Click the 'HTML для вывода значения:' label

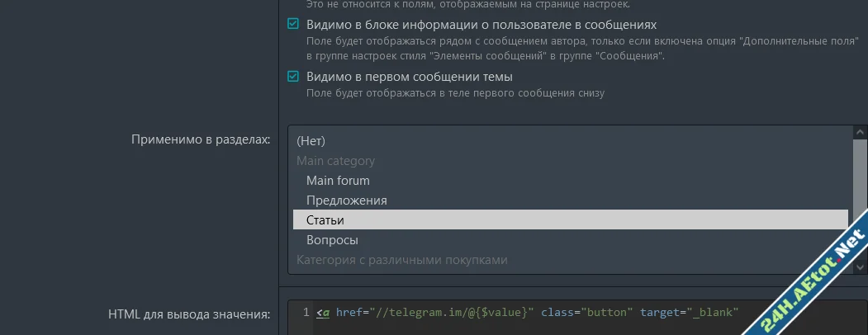click(x=189, y=314)
